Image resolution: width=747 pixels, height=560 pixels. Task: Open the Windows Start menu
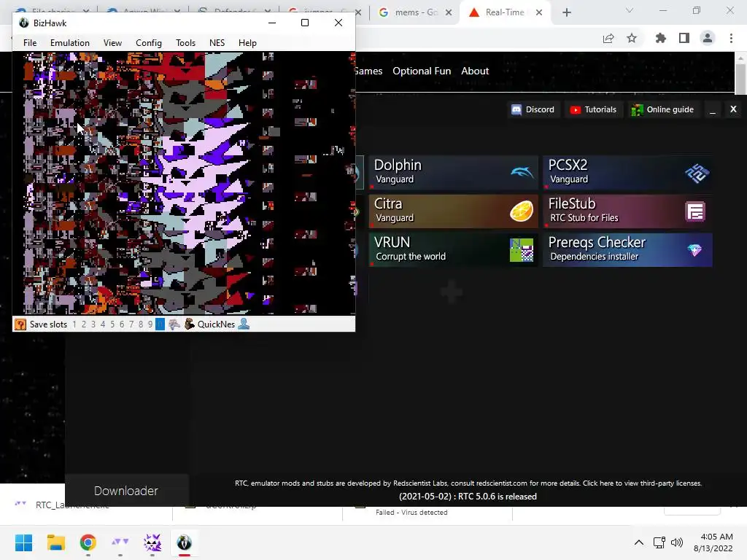click(23, 542)
